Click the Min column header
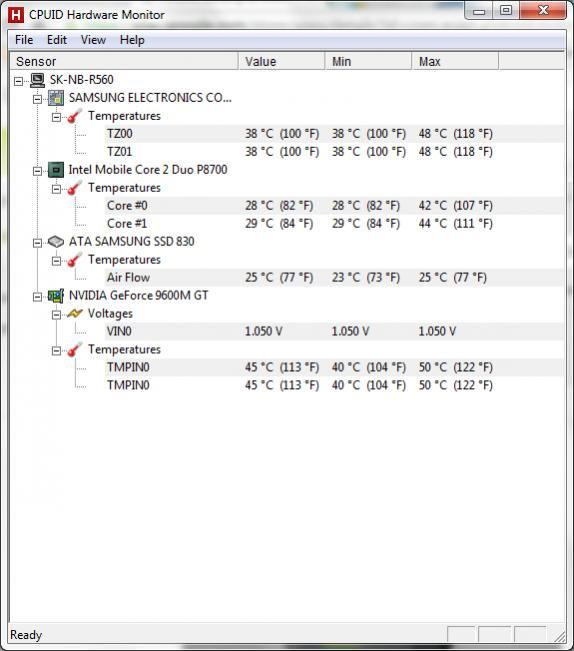 pyautogui.click(x=369, y=61)
